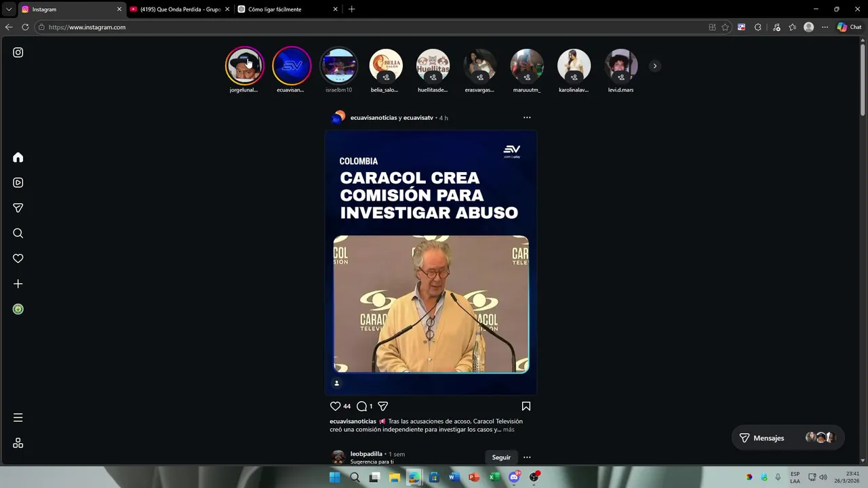Go back with the browser back arrow

pyautogui.click(x=9, y=27)
